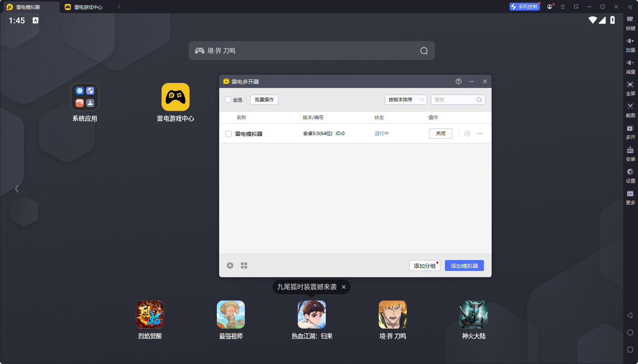The width and height of the screenshot is (638, 364).
Task: Tap the Android back triangle button
Action: (630, 315)
